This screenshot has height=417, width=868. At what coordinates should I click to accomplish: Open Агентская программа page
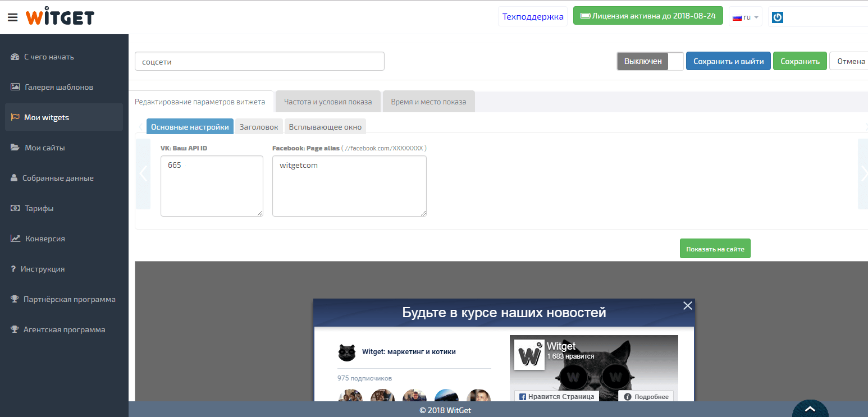click(x=64, y=329)
